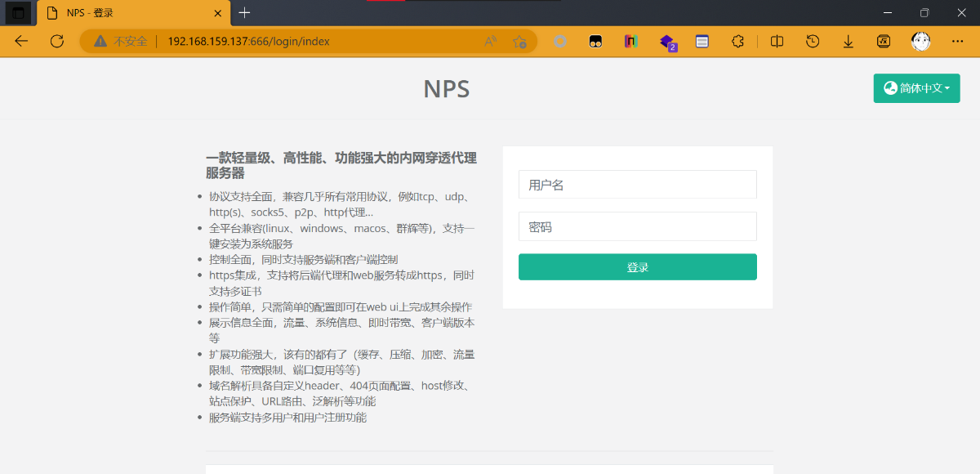Refresh the current page
Screen dimensions: 980x474
click(56, 42)
